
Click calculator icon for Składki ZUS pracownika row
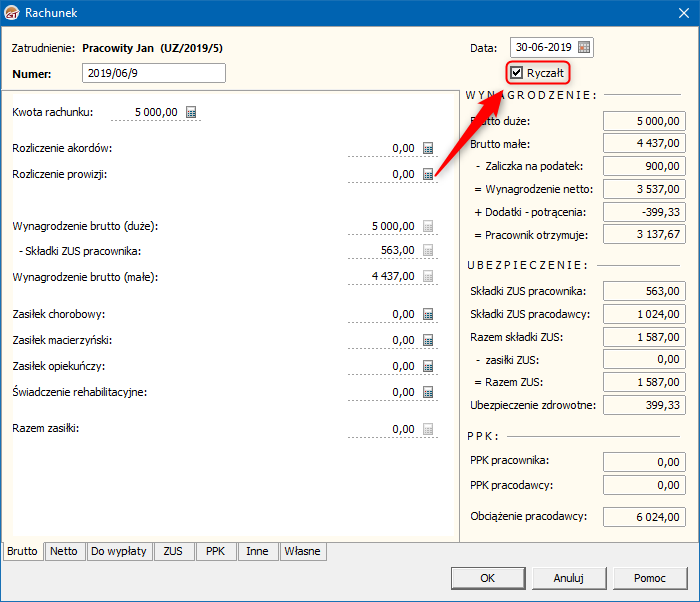pos(428,251)
